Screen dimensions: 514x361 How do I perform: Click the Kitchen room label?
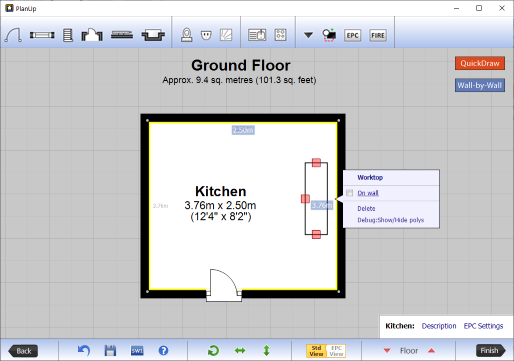tap(221, 191)
